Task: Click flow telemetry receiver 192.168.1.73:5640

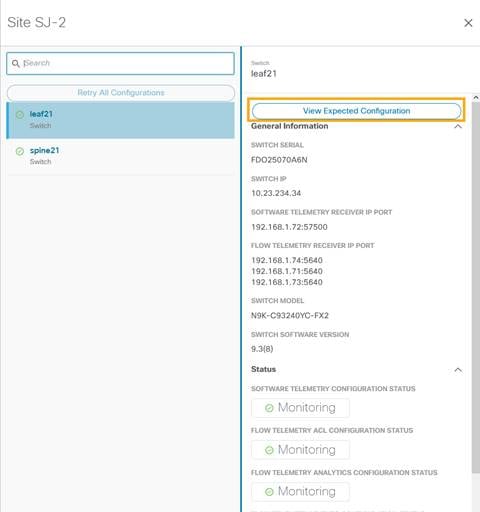Action: (x=287, y=282)
